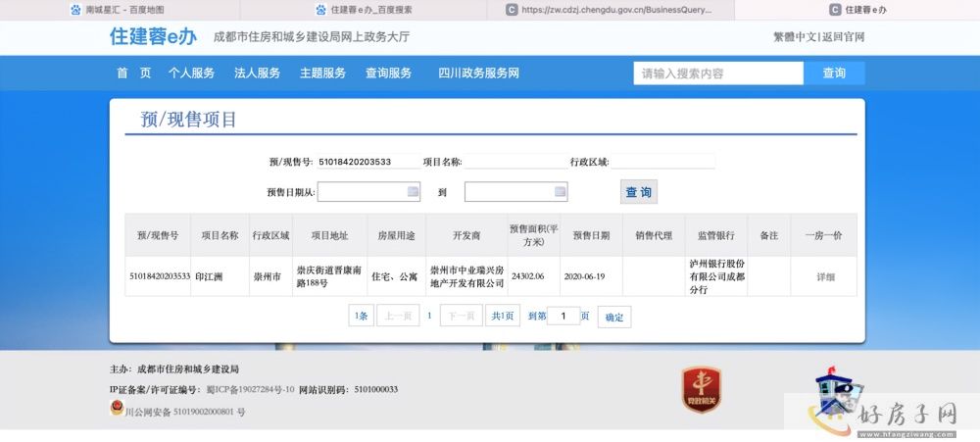Viewport: 980px width, 442px height.
Task: Open the end date calendar picker
Action: pyautogui.click(x=561, y=192)
